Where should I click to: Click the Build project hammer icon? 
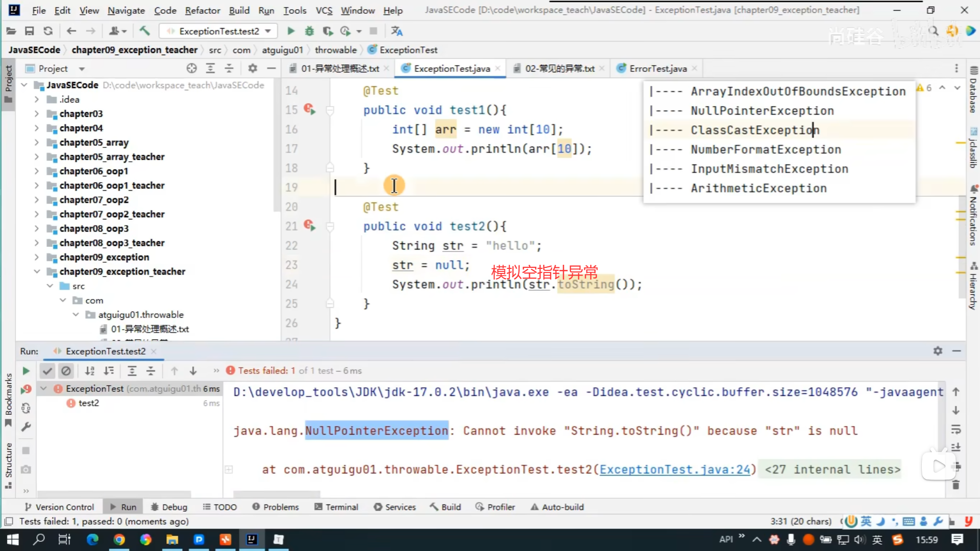tap(145, 31)
